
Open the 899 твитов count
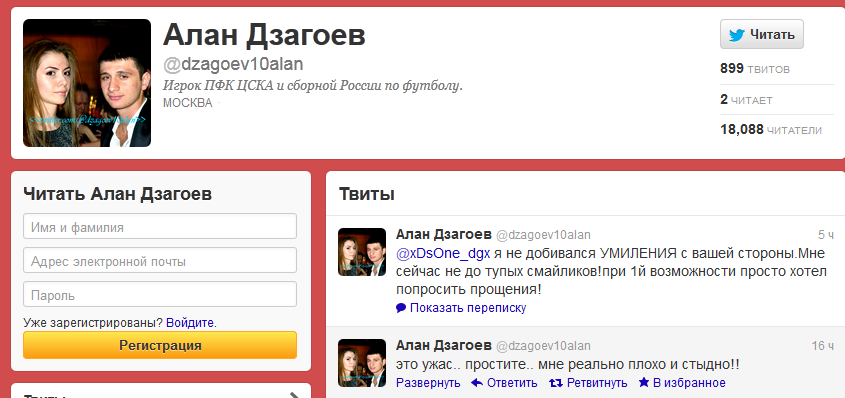click(754, 69)
